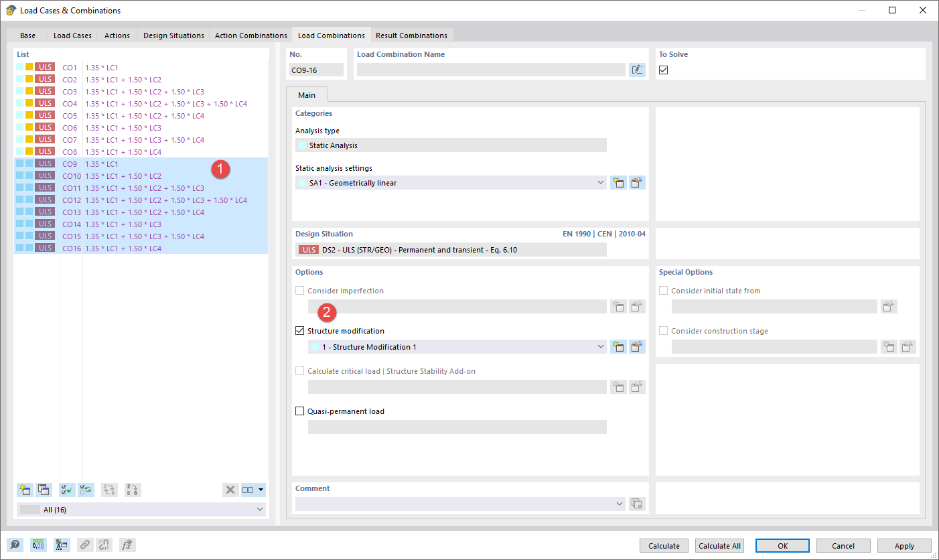This screenshot has width=939, height=560.
Task: Click the edit imperfection case icon
Action: (x=637, y=306)
